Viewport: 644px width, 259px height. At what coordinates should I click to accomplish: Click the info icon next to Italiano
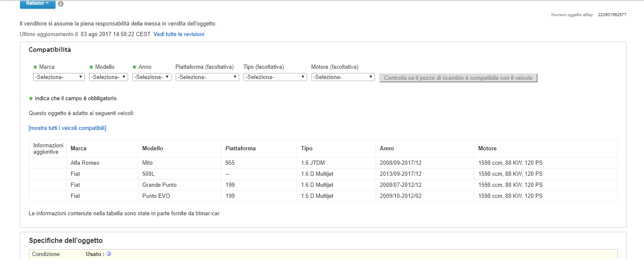coord(61,4)
